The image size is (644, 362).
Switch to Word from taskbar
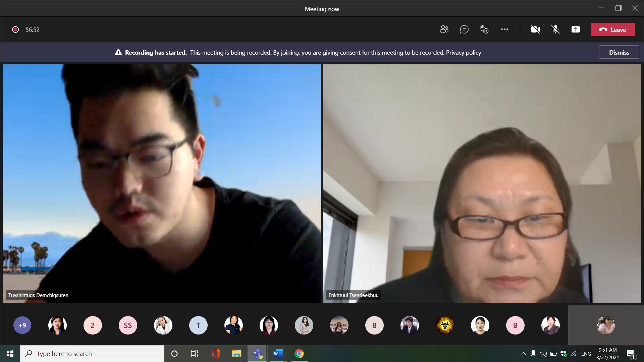[x=278, y=354]
